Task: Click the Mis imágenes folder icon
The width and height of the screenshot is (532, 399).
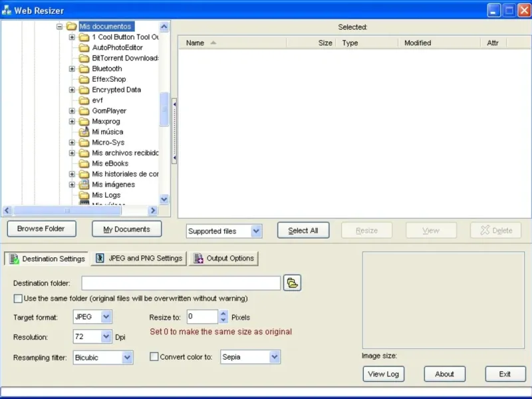Action: pos(84,184)
